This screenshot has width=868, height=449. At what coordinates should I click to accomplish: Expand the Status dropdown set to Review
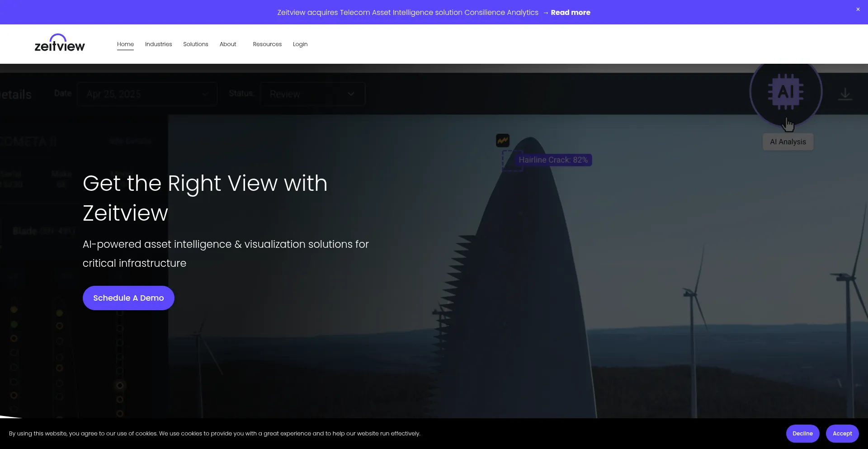312,94
